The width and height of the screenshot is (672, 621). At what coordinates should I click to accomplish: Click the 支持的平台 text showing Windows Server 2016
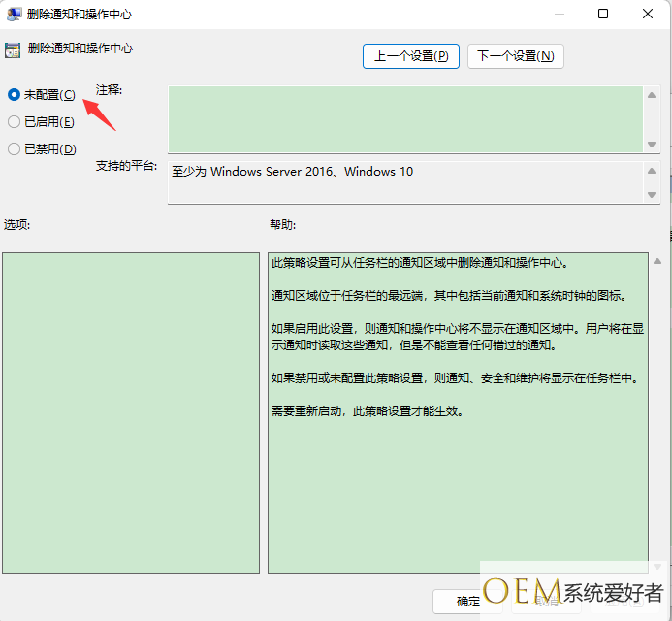click(x=293, y=172)
